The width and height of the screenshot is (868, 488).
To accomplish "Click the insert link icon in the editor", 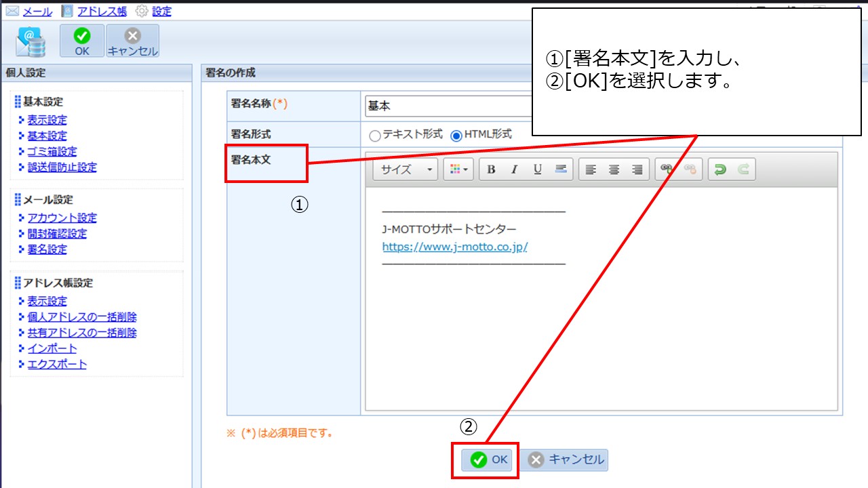I will [x=667, y=169].
